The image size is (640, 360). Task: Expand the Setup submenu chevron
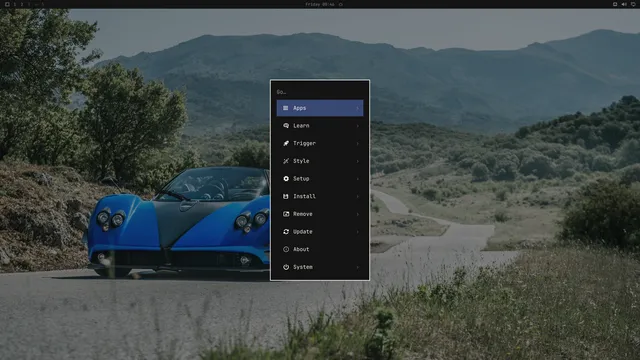point(358,179)
